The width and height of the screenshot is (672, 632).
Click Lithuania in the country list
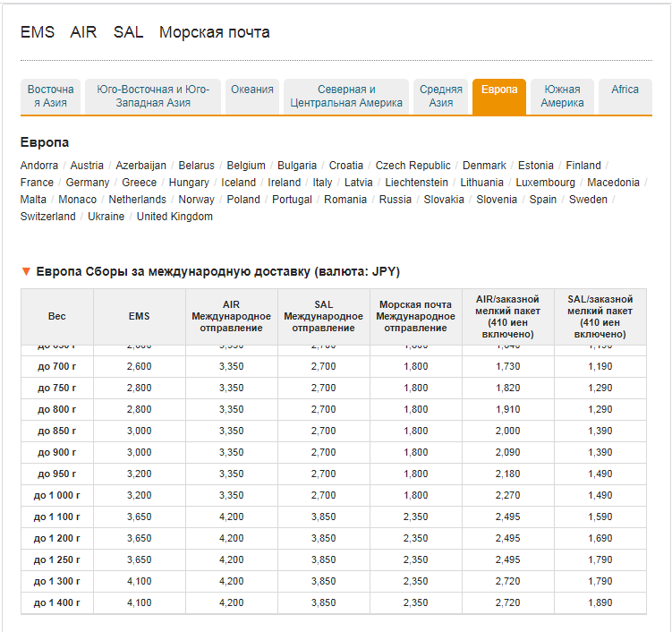tap(481, 183)
